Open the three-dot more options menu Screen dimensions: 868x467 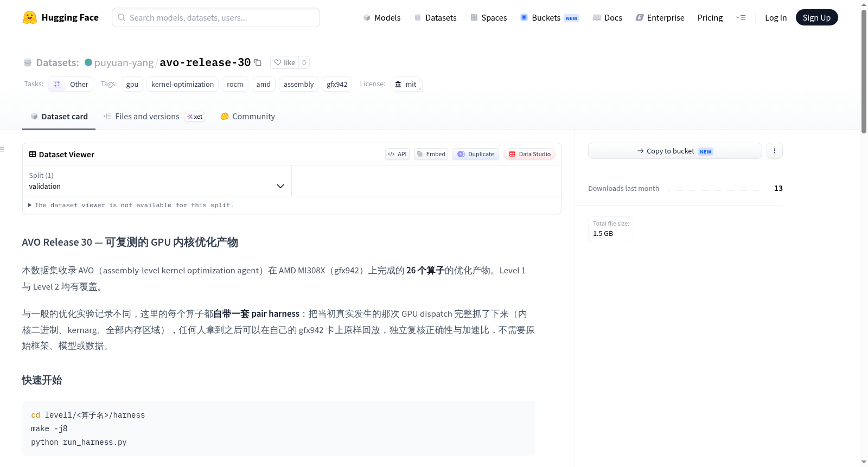(775, 151)
